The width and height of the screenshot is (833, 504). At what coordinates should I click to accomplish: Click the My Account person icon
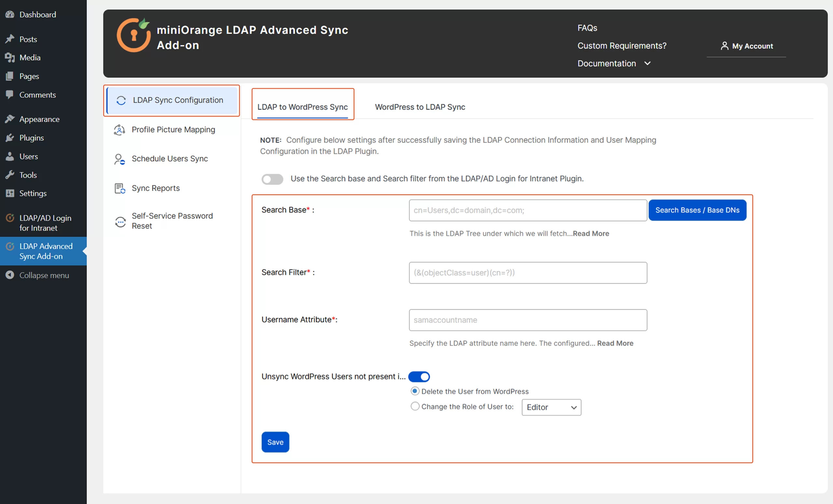point(724,46)
